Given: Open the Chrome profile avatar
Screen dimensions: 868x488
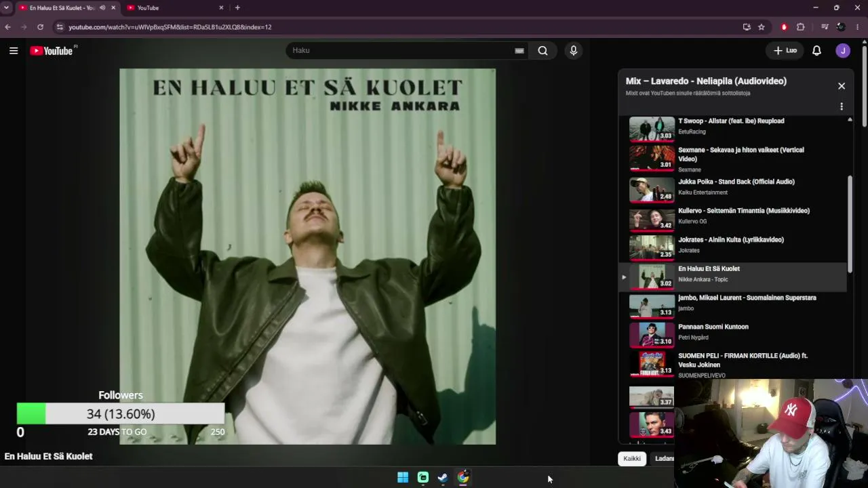Looking at the screenshot, I should coord(841,27).
